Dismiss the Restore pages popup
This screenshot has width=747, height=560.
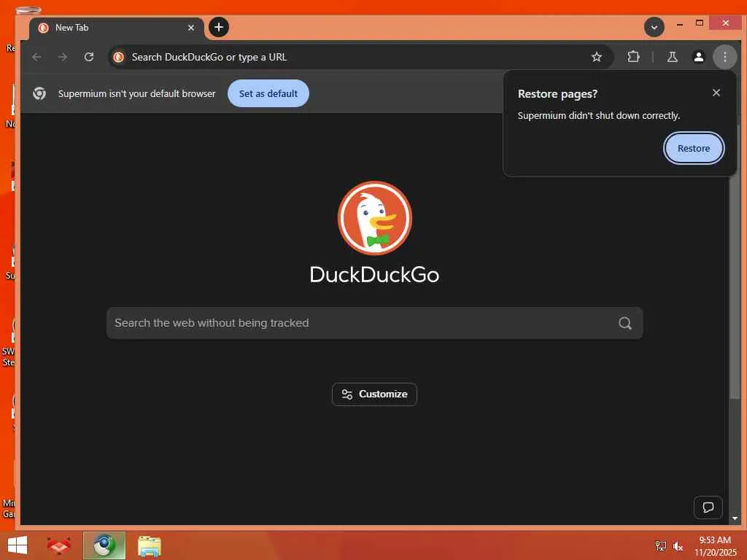(x=716, y=93)
